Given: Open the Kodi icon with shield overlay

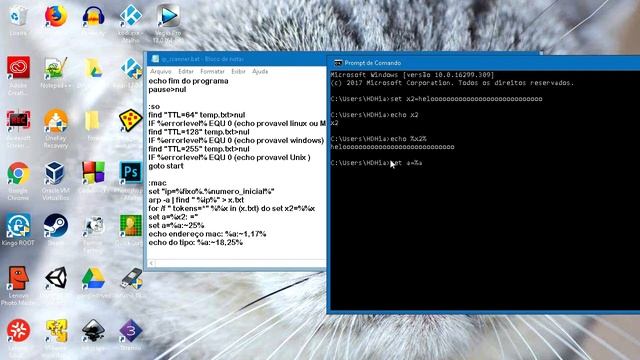Looking at the screenshot, I should pyautogui.click(x=131, y=68).
